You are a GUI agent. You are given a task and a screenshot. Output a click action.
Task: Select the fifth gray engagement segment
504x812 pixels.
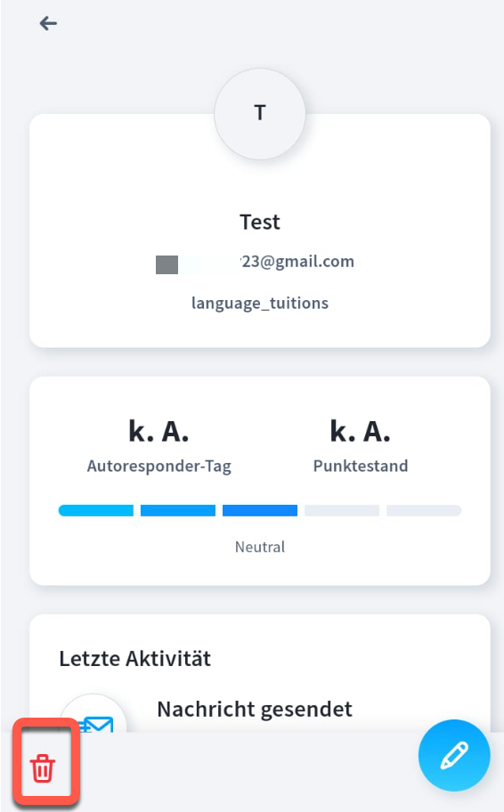coord(424,510)
